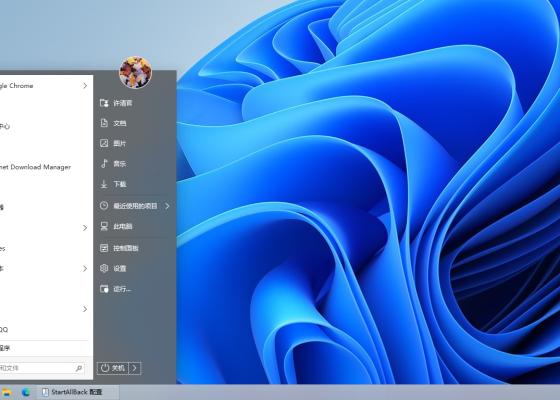This screenshot has width=560, height=400.
Task: Open the 音乐 (Music) folder entry
Action: 120,164
